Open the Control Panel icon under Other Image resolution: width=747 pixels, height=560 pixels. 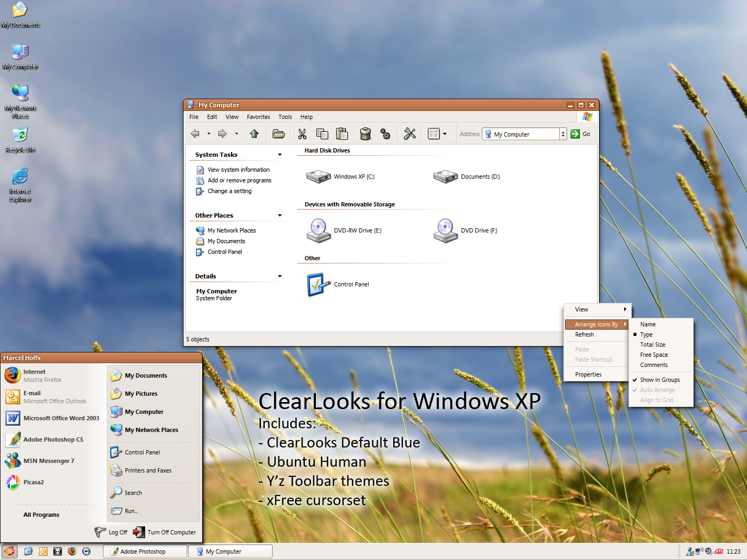click(317, 284)
